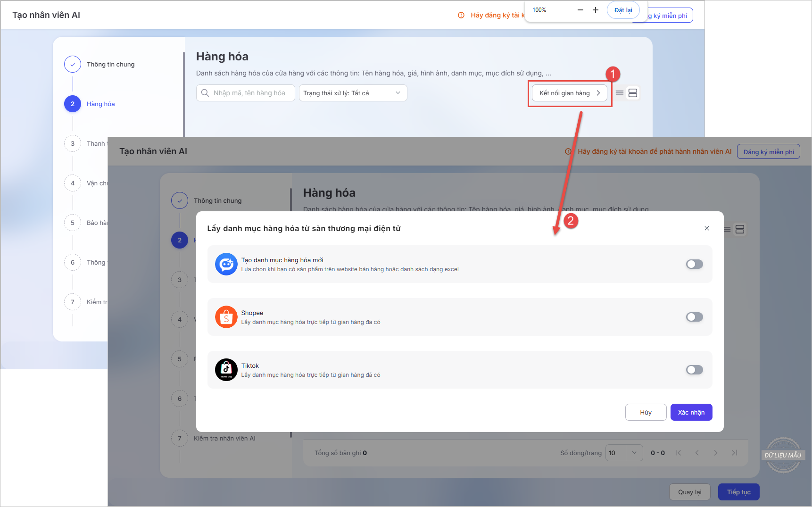Close the e-commerce catalog dialog
This screenshot has width=812, height=507.
coord(706,228)
